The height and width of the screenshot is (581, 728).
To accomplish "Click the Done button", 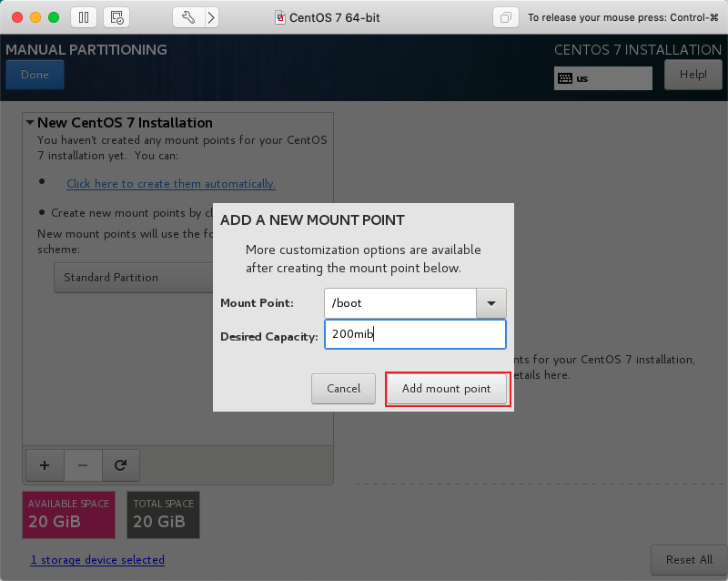I will tap(35, 75).
